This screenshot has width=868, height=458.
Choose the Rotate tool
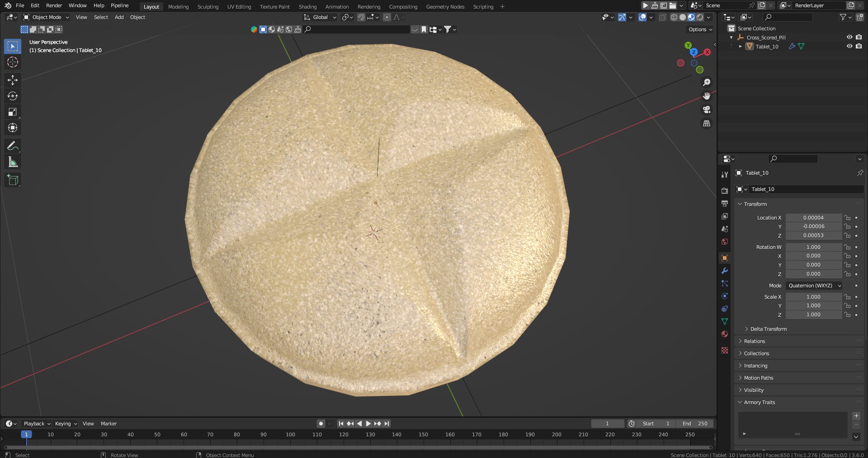coord(13,96)
